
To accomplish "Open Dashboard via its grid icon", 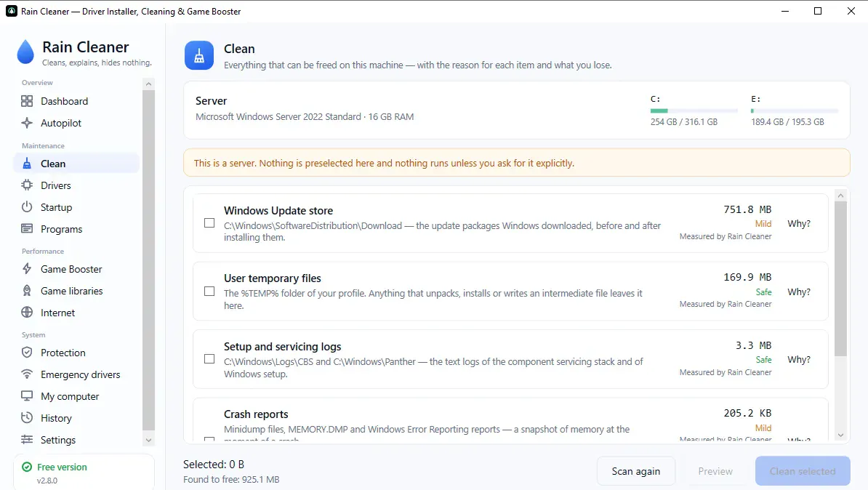I will [x=27, y=101].
